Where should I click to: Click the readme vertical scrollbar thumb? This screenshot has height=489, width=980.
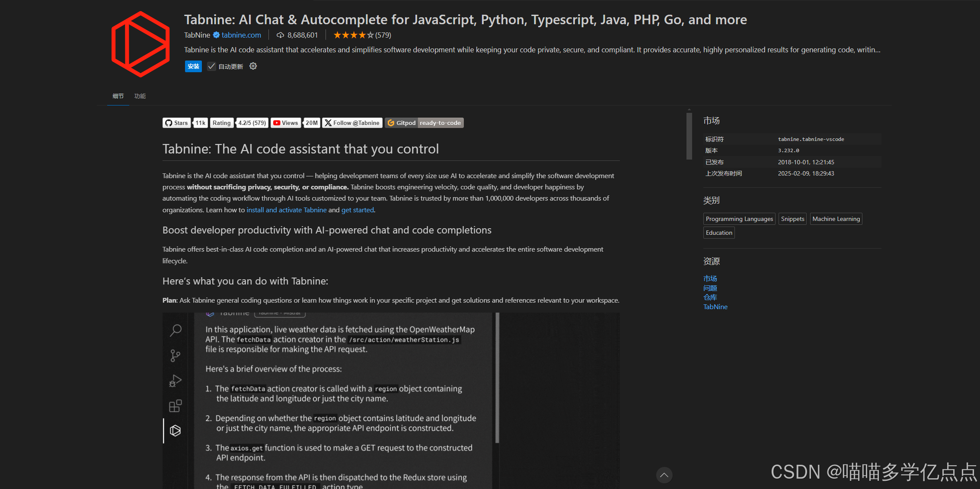[x=689, y=136]
